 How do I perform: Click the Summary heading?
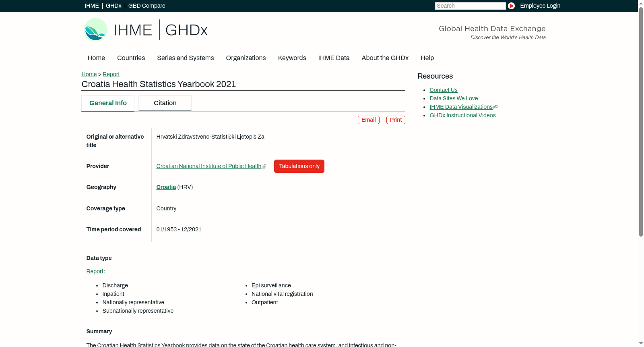pyautogui.click(x=99, y=331)
